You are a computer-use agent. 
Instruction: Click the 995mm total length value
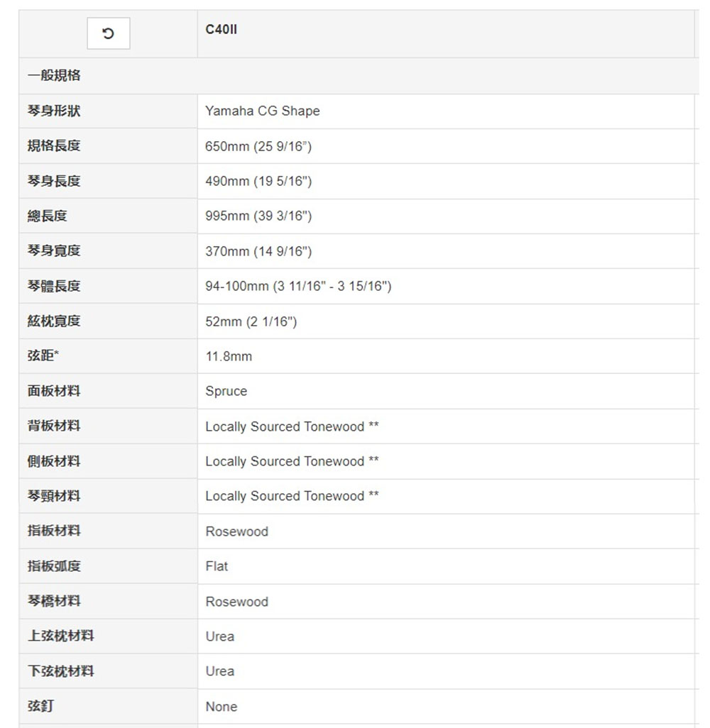point(258,216)
